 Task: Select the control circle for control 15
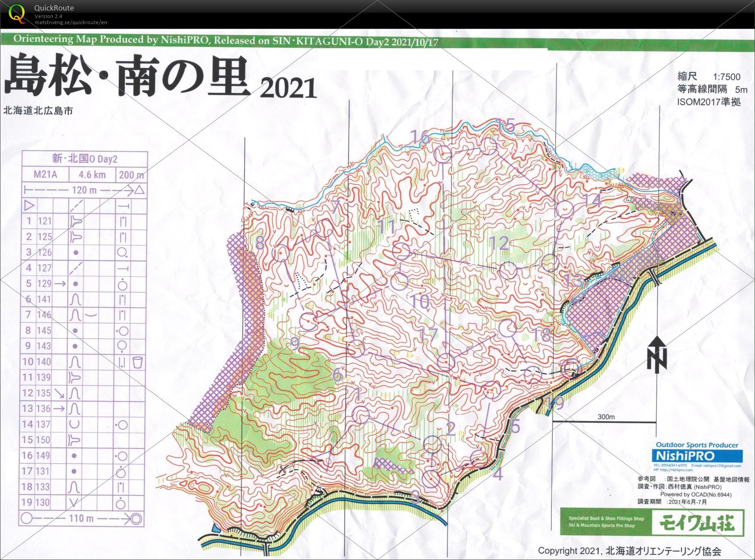point(488,146)
